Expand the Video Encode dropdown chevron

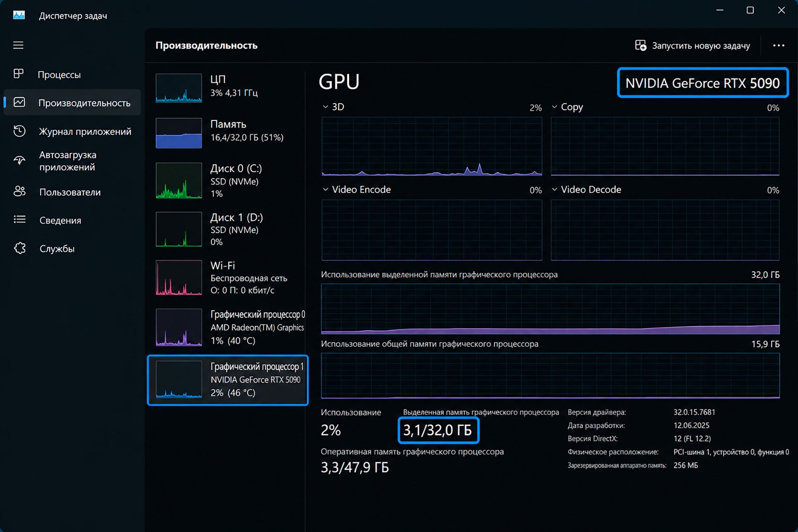[x=325, y=190]
